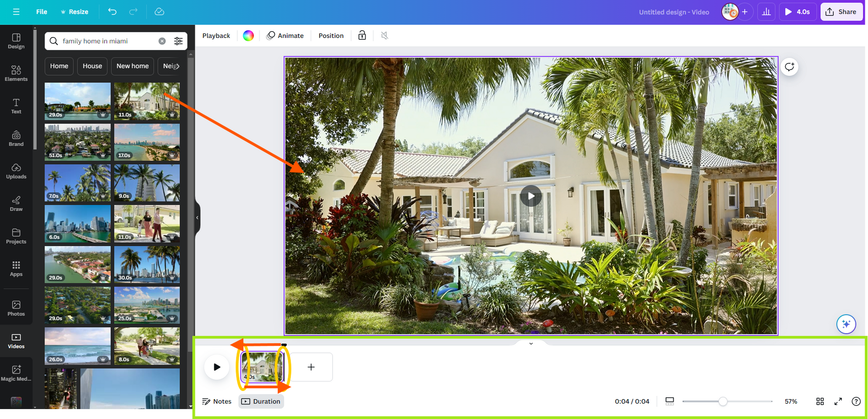
Task: Open the Magic Media sidebar panel
Action: tap(16, 373)
